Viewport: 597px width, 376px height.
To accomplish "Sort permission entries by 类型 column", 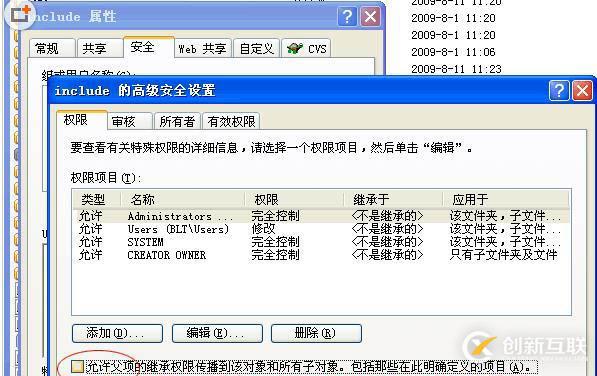I will [x=97, y=199].
